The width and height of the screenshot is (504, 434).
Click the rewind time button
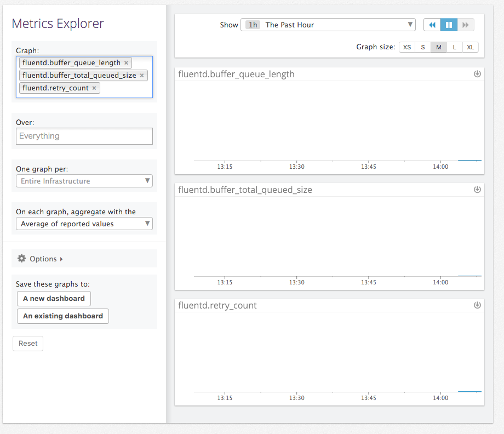click(432, 25)
